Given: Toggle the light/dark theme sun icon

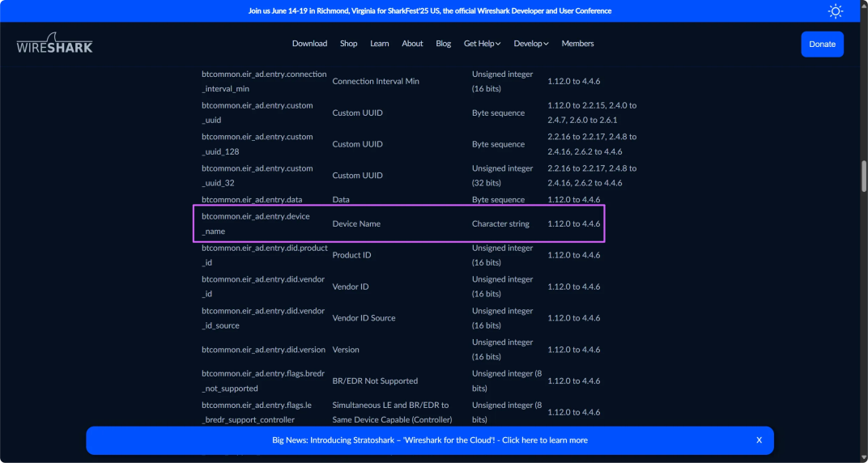Looking at the screenshot, I should tap(836, 11).
